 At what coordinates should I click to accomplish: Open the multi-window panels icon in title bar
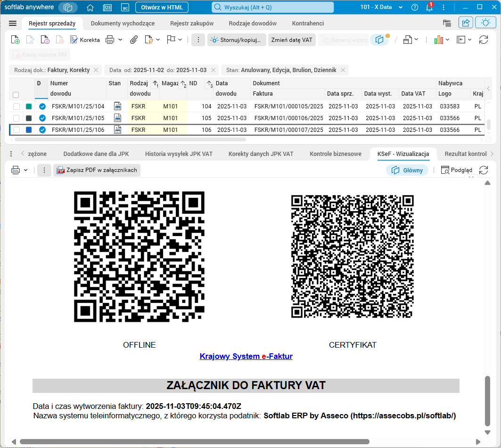pos(68,8)
